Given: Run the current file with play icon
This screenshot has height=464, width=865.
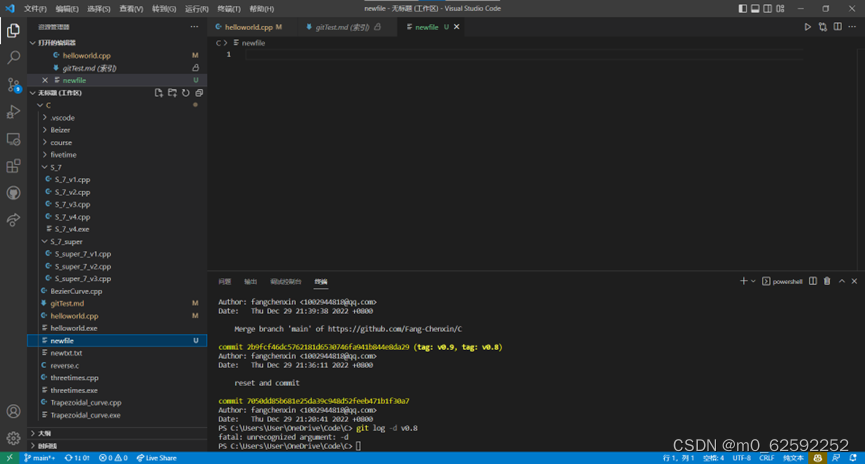Looking at the screenshot, I should (x=808, y=26).
